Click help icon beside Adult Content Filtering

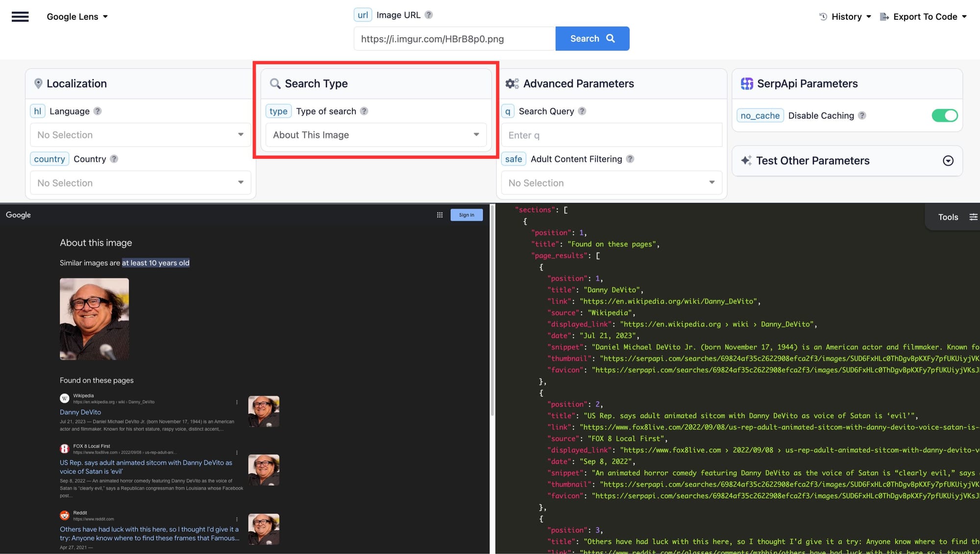click(630, 159)
